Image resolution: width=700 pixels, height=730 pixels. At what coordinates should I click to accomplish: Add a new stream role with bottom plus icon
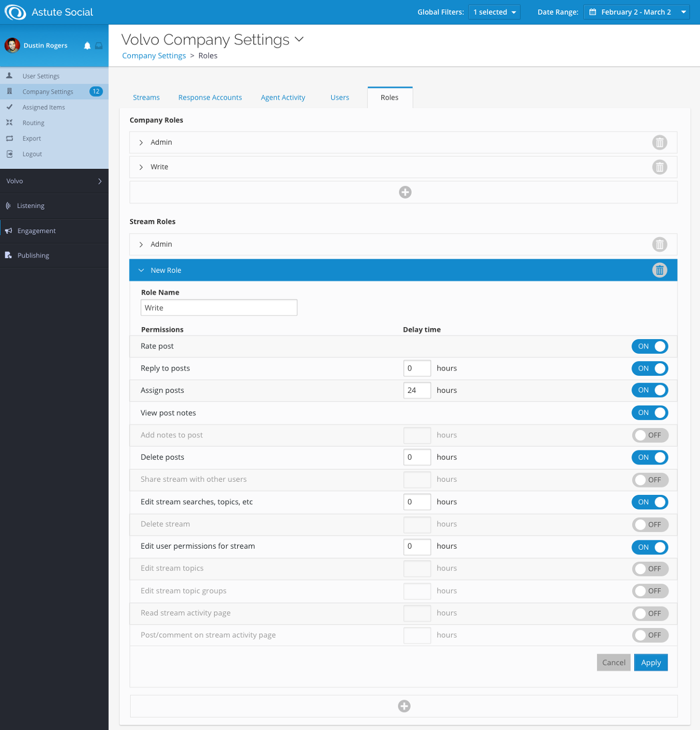coord(404,706)
